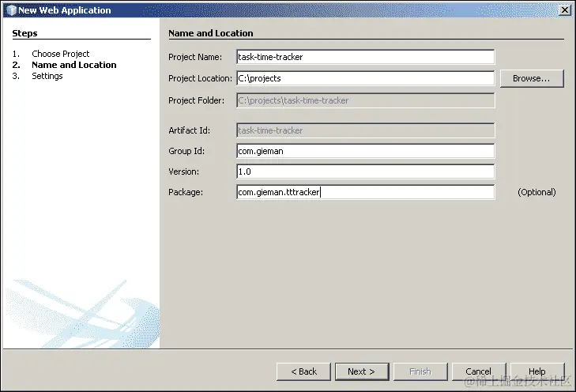Click the Version field showing 1.0
576x392 pixels.
[x=366, y=171]
